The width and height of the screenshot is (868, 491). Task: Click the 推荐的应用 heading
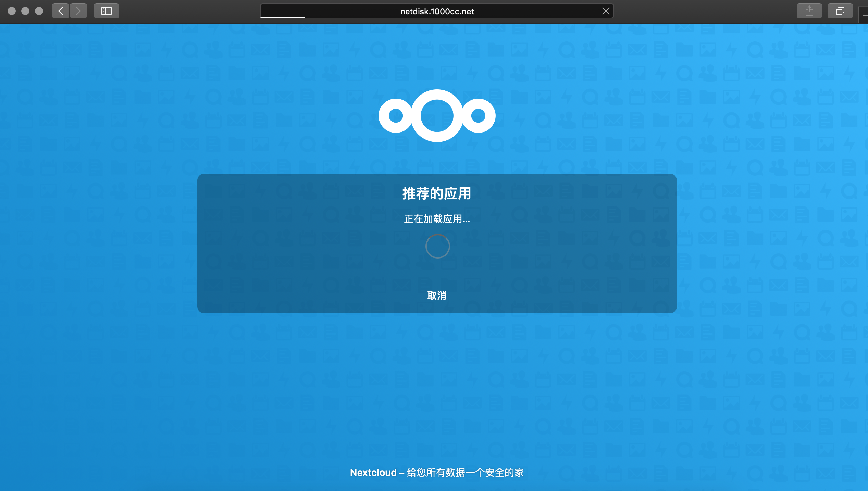(437, 193)
